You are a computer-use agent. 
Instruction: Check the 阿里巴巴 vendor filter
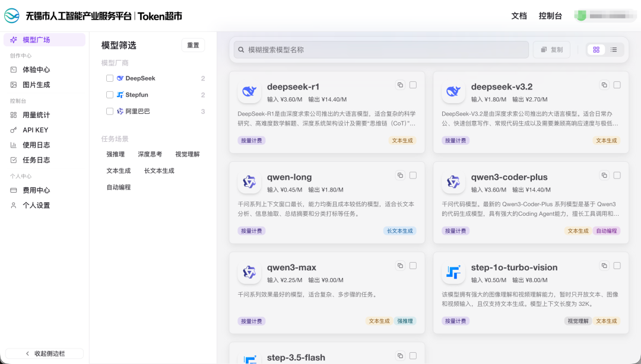(110, 111)
